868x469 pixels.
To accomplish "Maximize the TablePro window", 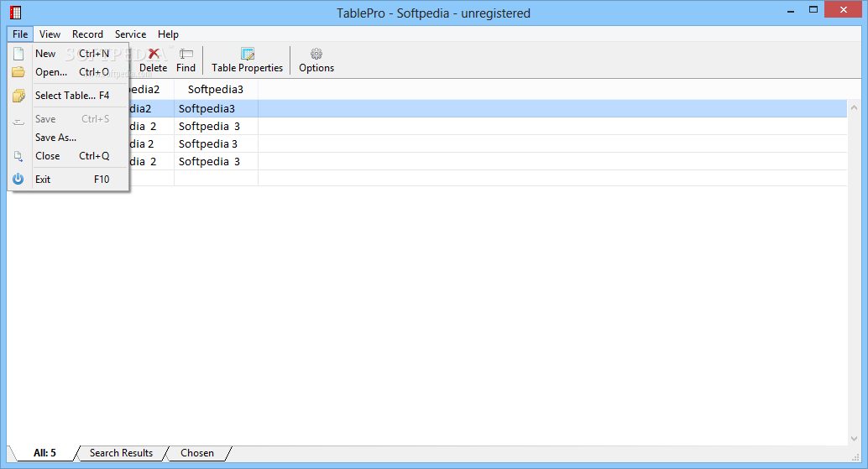I will coord(813,9).
